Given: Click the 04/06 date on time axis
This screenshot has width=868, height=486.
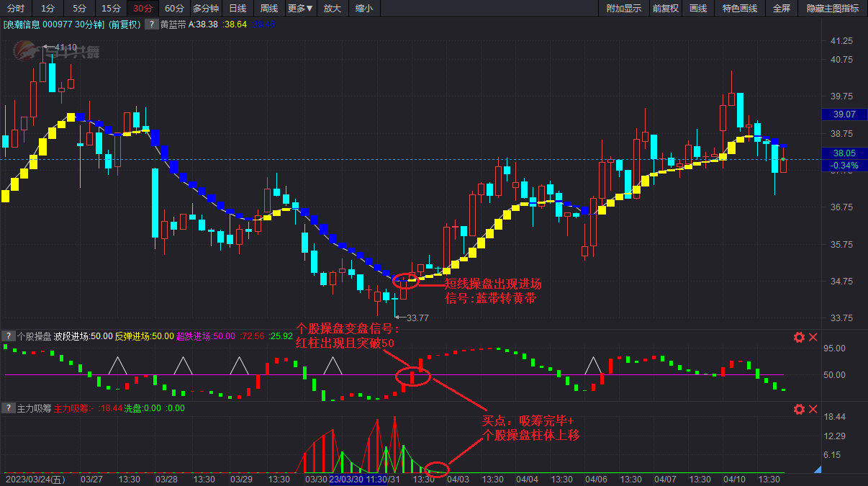Looking at the screenshot, I should (596, 479).
